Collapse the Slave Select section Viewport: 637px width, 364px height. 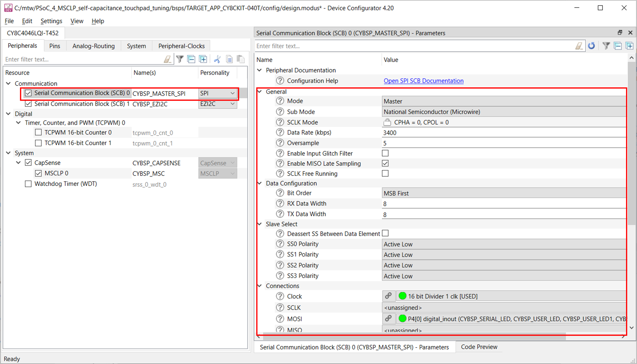260,224
